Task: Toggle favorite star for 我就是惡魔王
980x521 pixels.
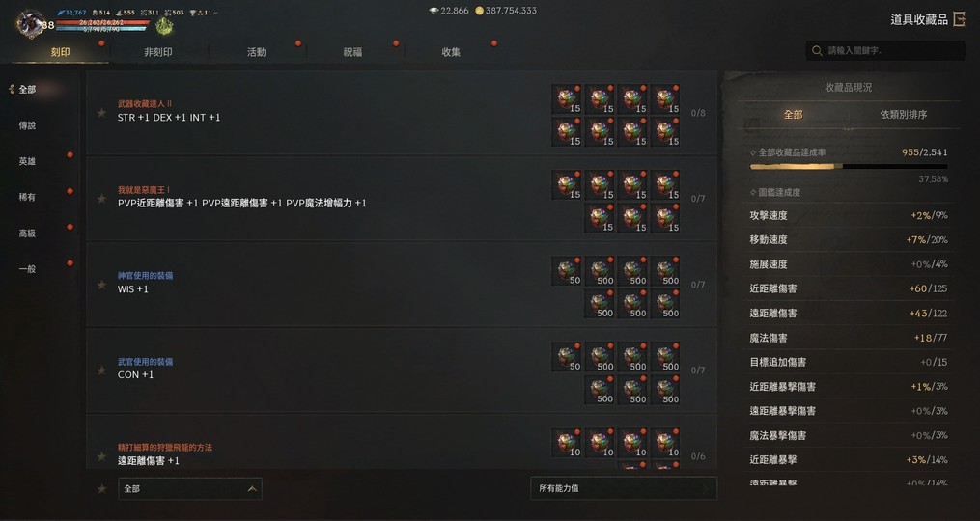Action: [101, 199]
